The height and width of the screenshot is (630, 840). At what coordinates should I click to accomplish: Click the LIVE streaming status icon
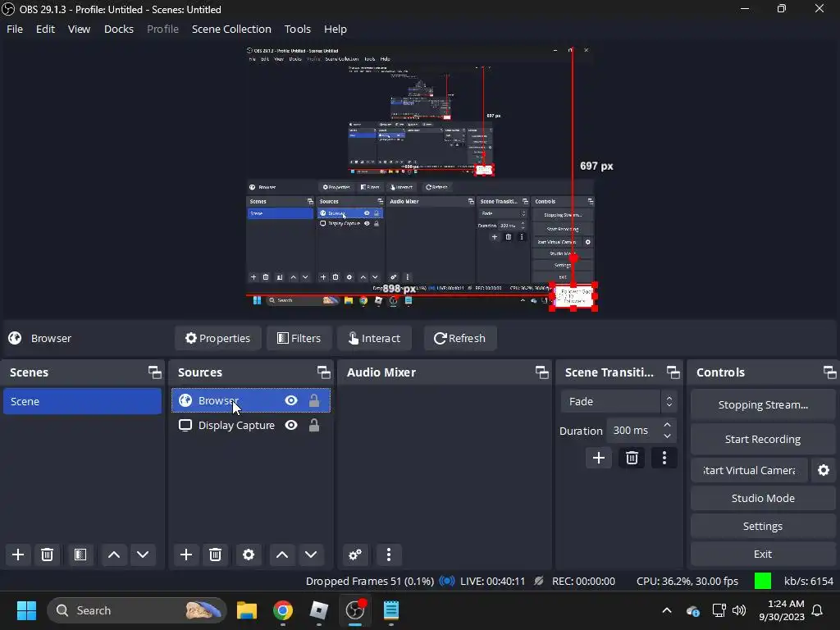pos(447,582)
